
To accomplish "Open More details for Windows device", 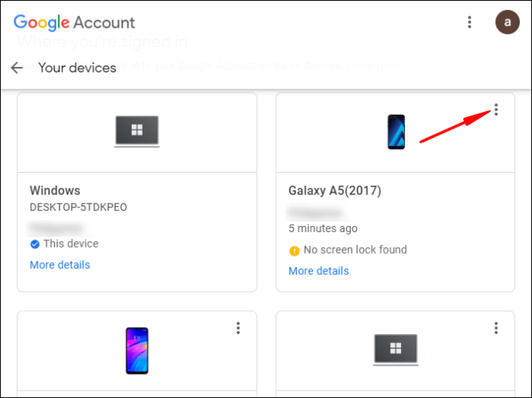I will 59,265.
